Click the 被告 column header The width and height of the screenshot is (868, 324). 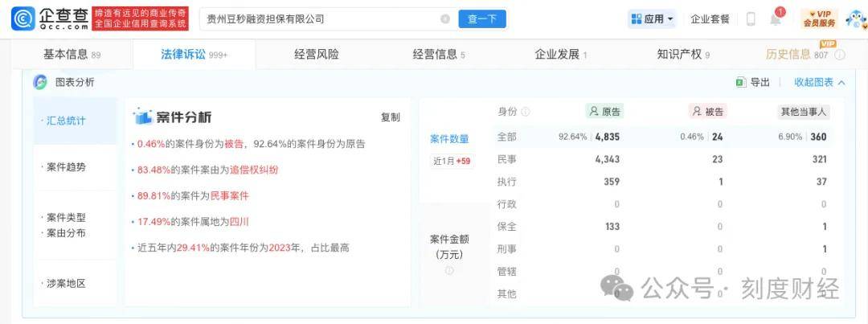click(x=707, y=112)
